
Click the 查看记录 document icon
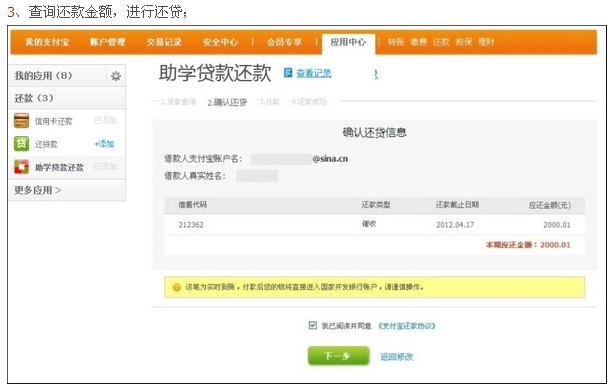point(288,73)
